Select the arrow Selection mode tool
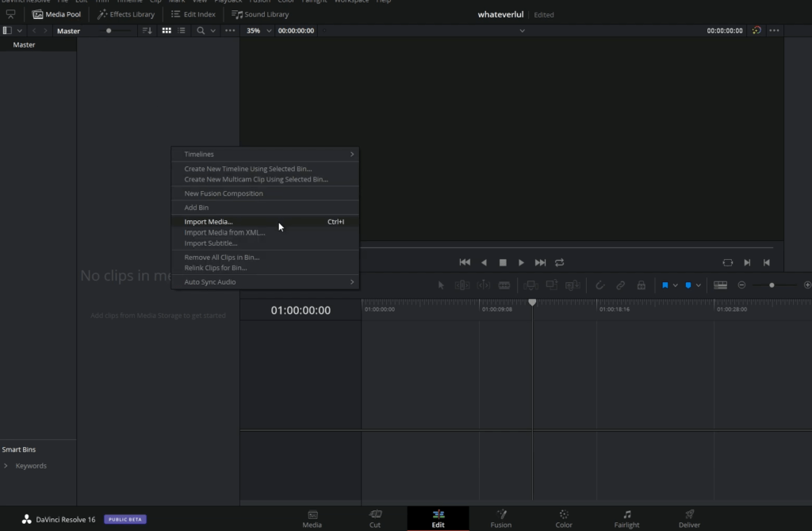The image size is (812, 531). coord(441,285)
